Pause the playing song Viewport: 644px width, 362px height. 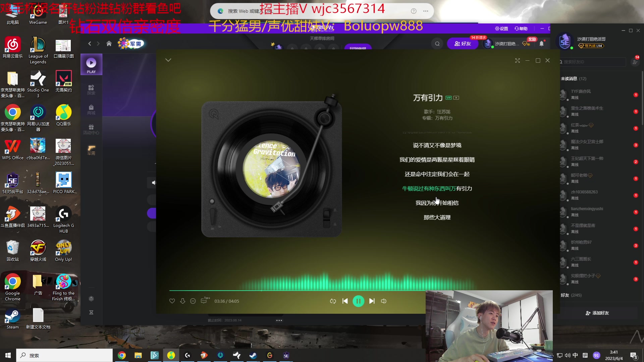click(x=358, y=301)
